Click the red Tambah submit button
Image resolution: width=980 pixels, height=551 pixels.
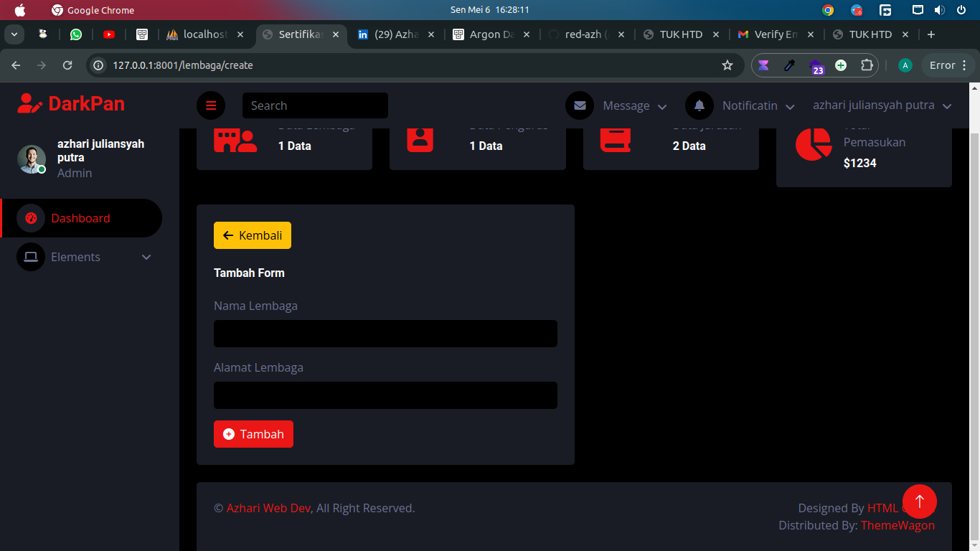point(253,434)
